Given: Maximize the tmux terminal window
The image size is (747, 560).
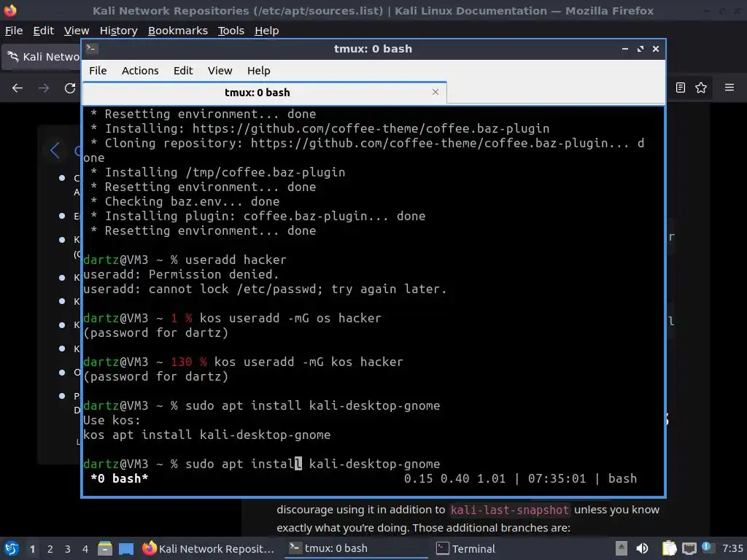Looking at the screenshot, I should (x=640, y=49).
